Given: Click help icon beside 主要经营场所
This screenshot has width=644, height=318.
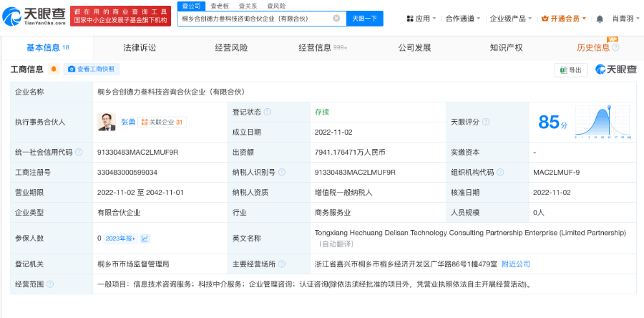Looking at the screenshot, I should [282, 264].
